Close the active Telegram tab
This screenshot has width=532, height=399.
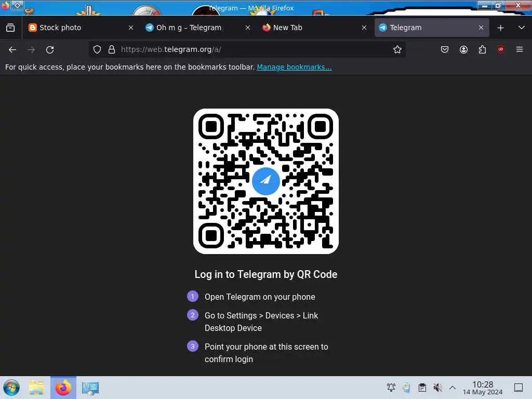(x=481, y=28)
